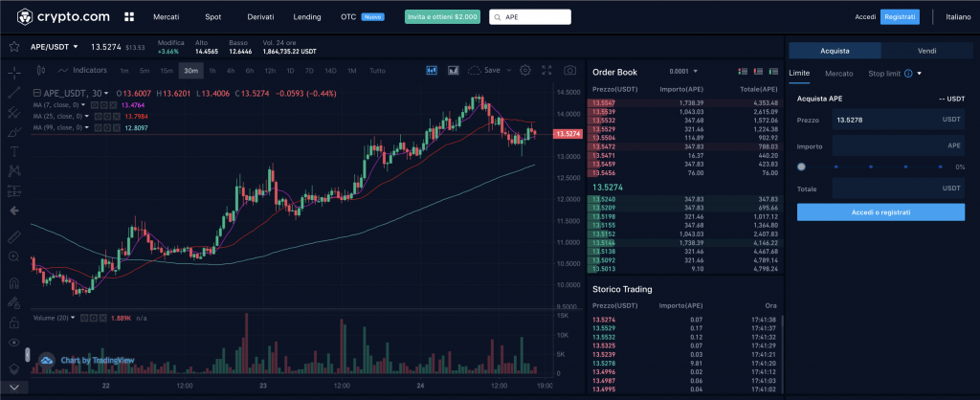Click the back arrow icon in drawing toolbar

click(13, 211)
